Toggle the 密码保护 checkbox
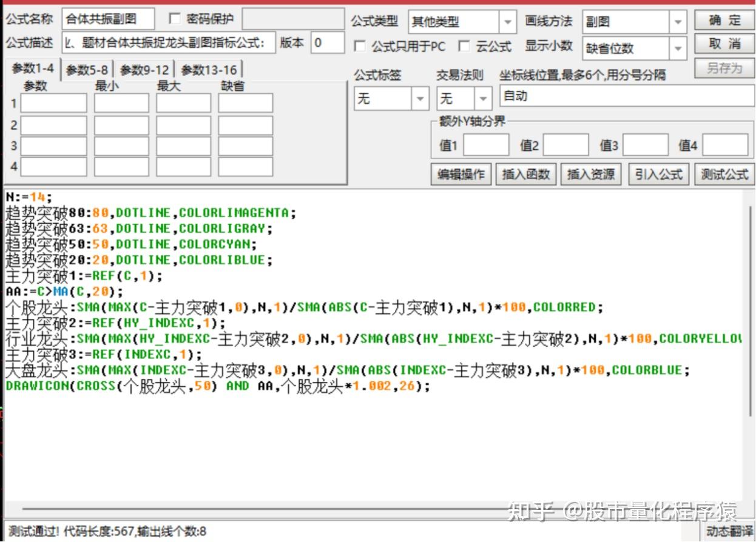Viewport: 756px width, 542px height. click(175, 19)
